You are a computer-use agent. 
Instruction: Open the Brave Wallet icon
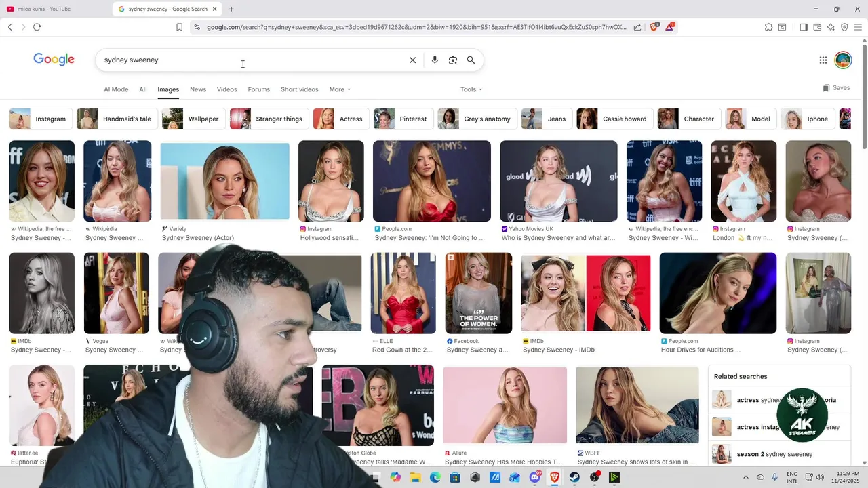(x=817, y=27)
